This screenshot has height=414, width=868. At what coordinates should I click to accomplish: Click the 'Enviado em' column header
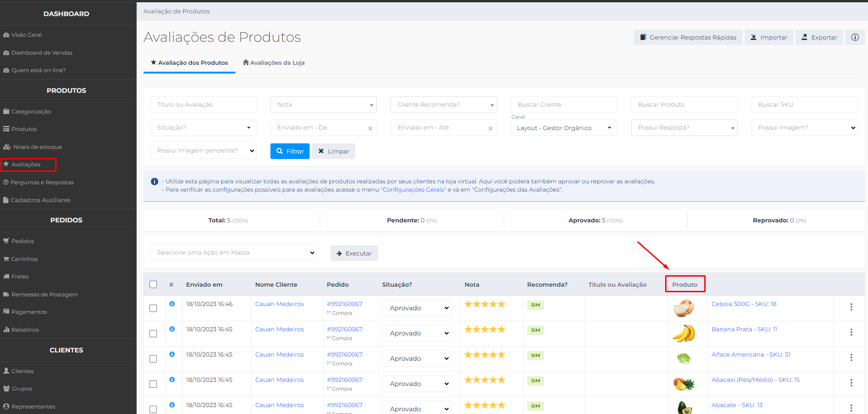tap(204, 285)
